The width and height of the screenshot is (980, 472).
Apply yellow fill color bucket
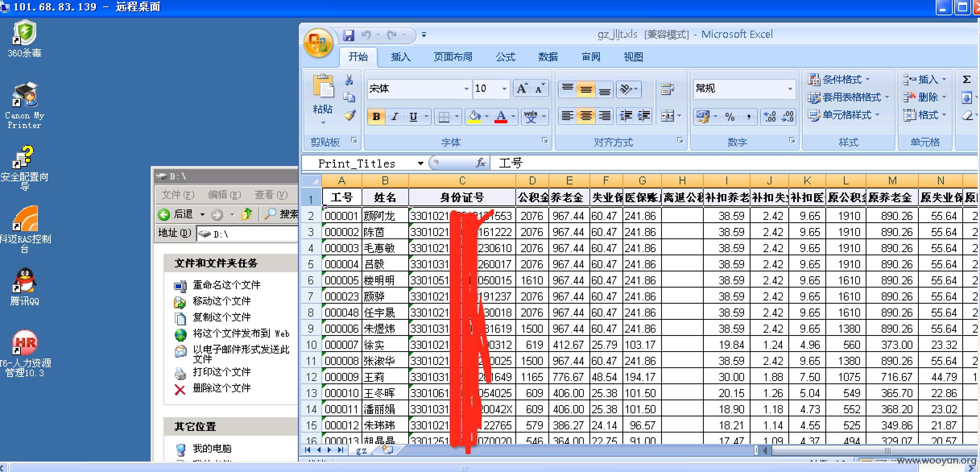pos(474,117)
